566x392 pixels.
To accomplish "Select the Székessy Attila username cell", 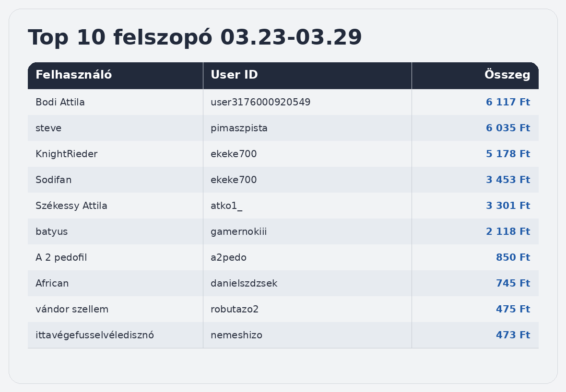I will 71,206.
